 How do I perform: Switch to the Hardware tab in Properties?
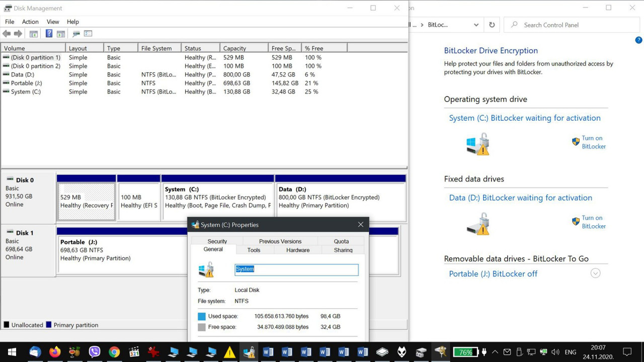coord(298,250)
